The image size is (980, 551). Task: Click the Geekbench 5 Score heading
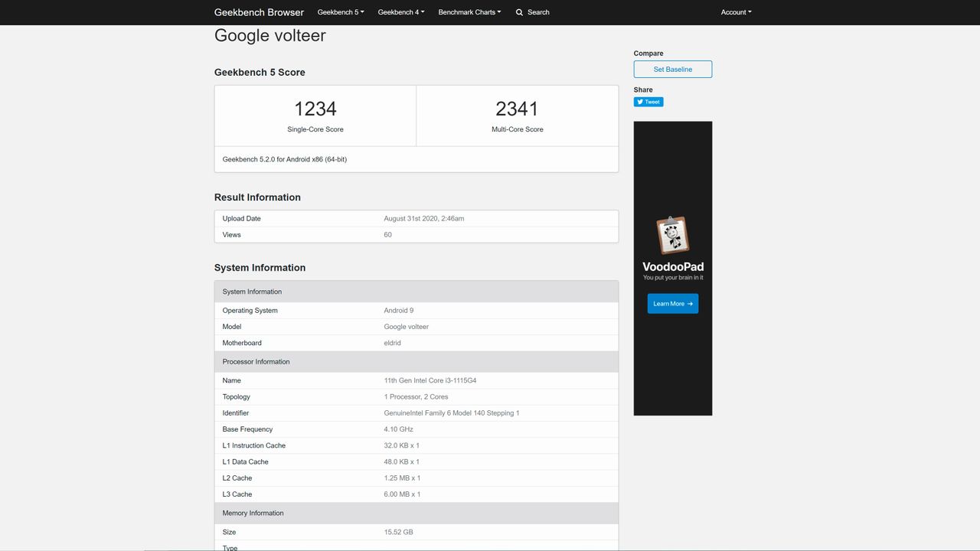[x=260, y=73]
